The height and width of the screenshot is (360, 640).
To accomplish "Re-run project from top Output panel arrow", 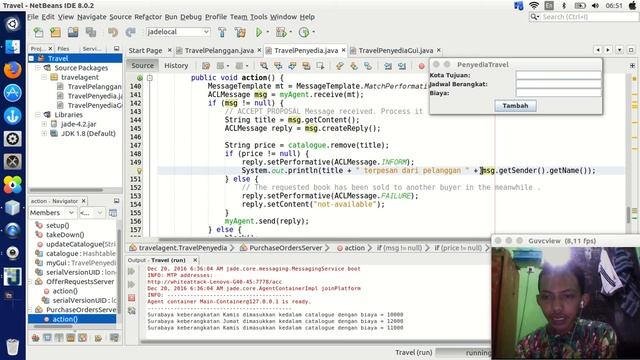I will [x=131, y=271].
